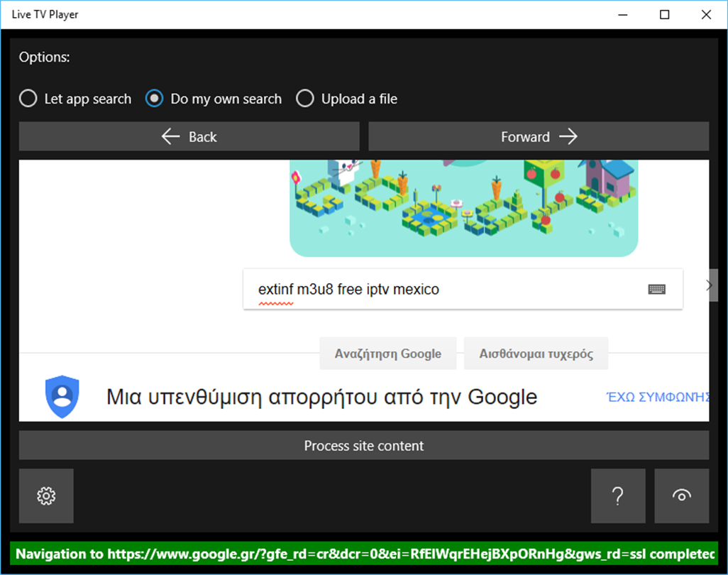Click 'Process site content' button

click(x=364, y=445)
